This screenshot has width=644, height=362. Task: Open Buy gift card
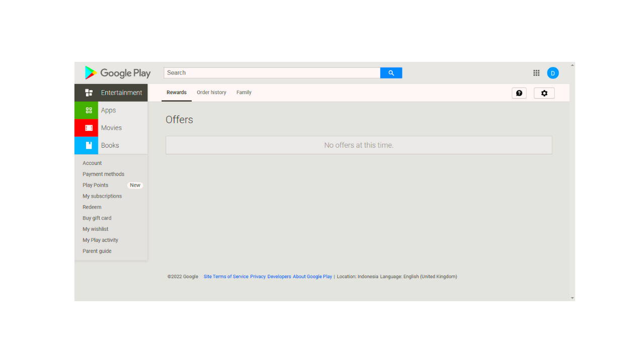(x=97, y=218)
